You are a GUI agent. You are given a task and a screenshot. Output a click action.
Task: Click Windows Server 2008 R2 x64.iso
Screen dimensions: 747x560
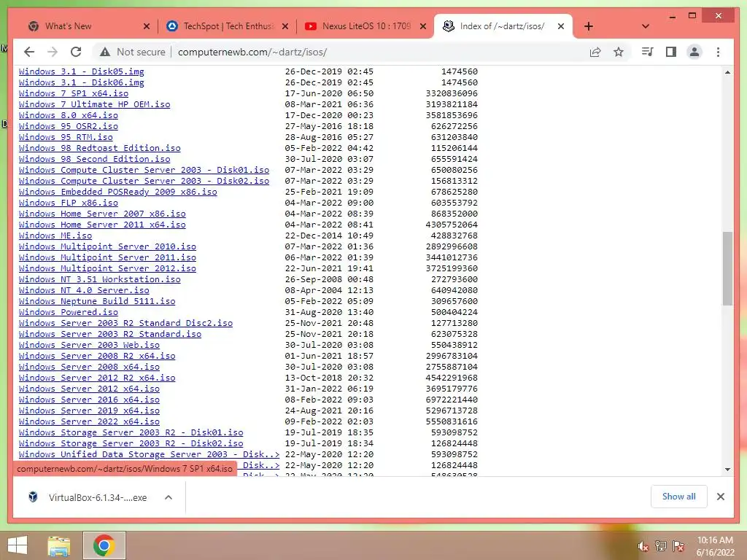click(97, 356)
